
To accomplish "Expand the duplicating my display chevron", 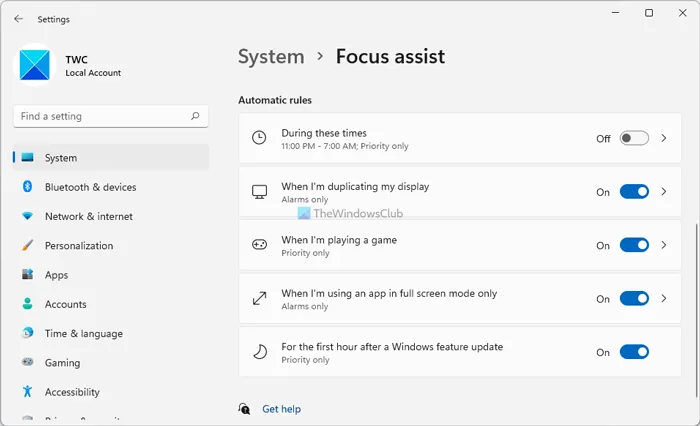I will pyautogui.click(x=664, y=192).
